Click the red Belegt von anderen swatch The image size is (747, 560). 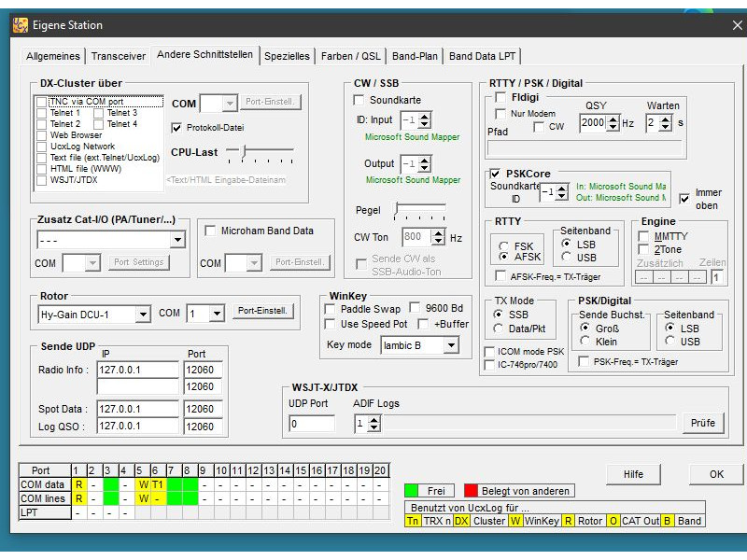point(472,491)
